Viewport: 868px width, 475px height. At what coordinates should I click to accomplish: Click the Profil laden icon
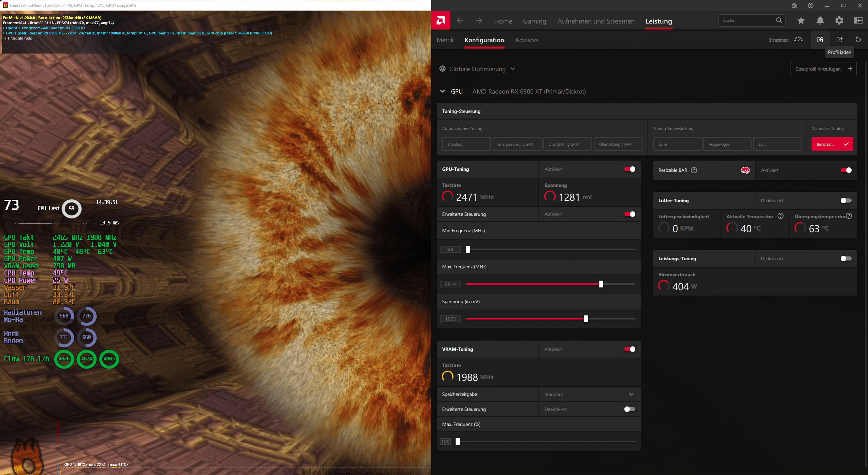tap(820, 40)
